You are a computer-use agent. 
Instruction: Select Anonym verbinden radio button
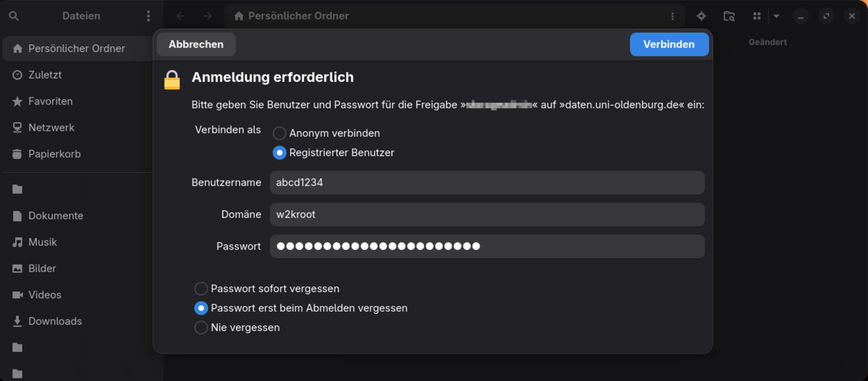279,134
